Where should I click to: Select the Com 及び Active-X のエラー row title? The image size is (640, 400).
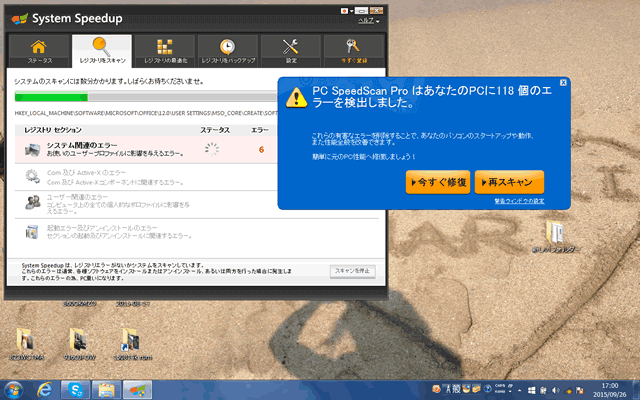(x=87, y=173)
